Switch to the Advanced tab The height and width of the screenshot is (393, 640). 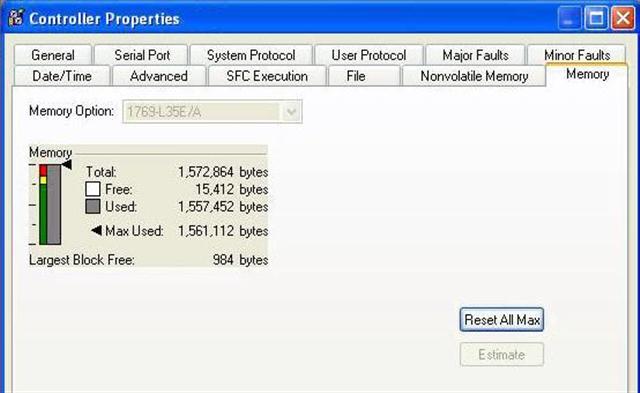(159, 76)
